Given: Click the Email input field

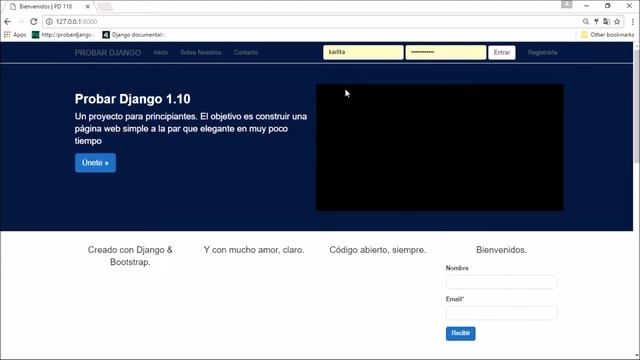Looking at the screenshot, I should tap(501, 313).
